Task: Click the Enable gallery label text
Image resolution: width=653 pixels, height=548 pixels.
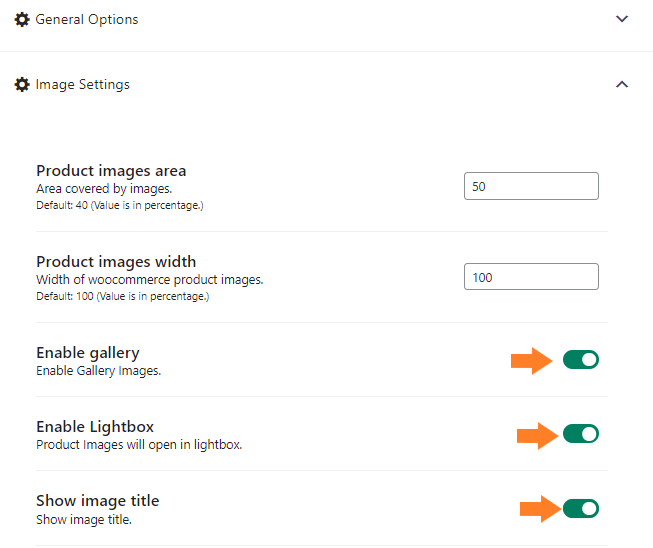Action: click(x=88, y=353)
